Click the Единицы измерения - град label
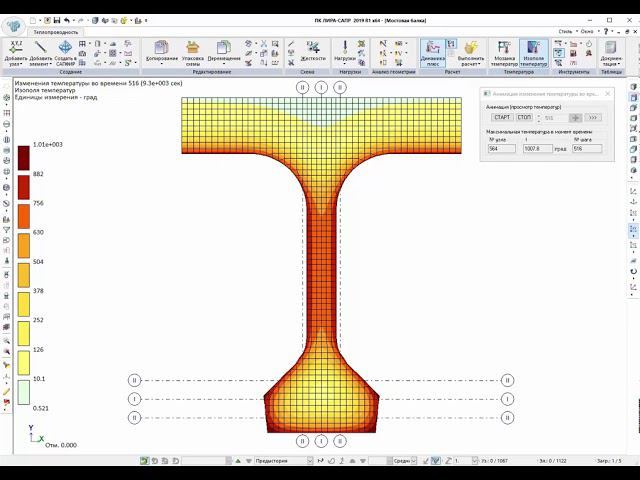The image size is (640, 480). pyautogui.click(x=56, y=97)
